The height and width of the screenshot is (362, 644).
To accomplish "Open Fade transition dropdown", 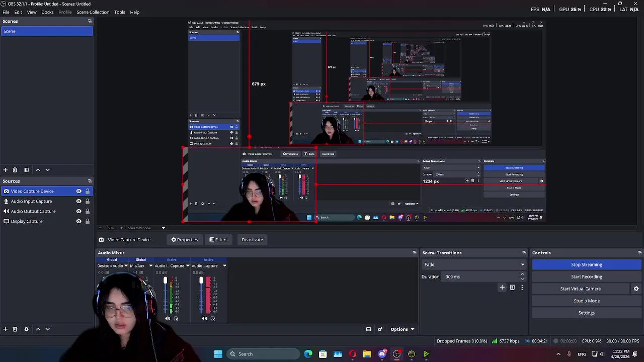I will (x=473, y=264).
